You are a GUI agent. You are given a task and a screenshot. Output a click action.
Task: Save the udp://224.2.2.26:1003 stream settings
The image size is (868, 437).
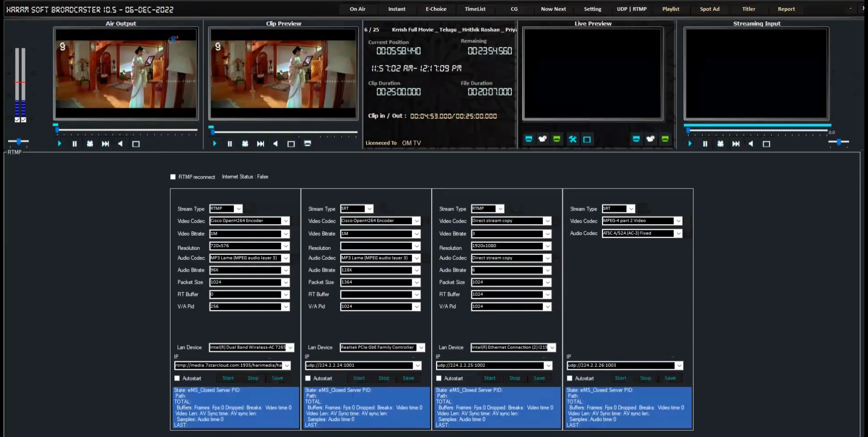670,378
